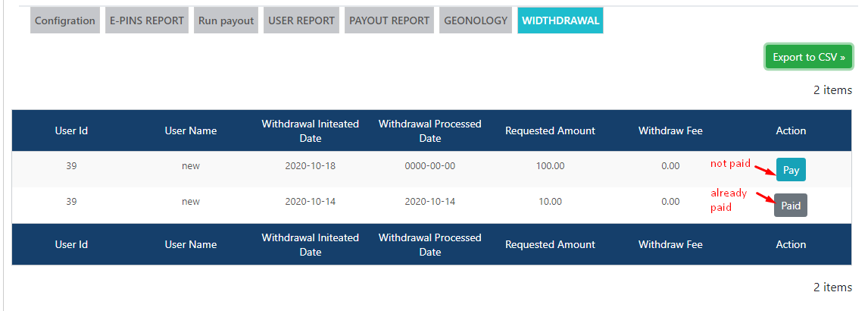This screenshot has width=868, height=311.
Task: Click the processed date in the 10.00 row
Action: [429, 202]
